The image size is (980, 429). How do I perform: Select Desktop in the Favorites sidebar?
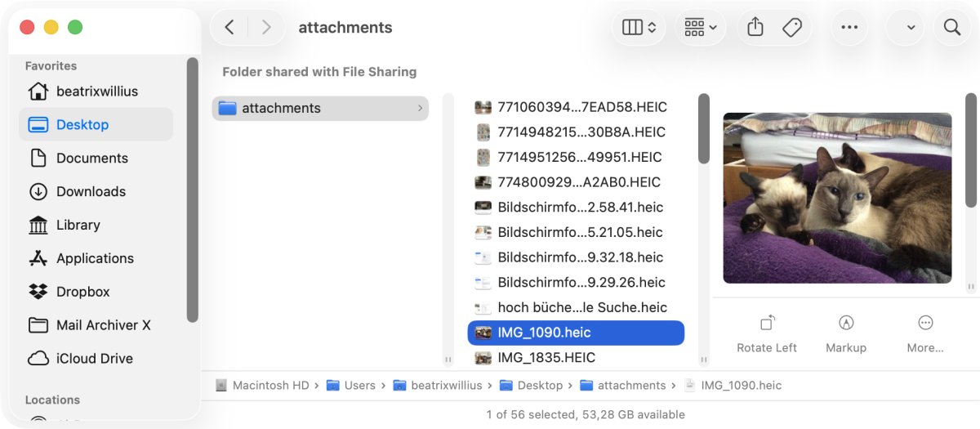96,124
